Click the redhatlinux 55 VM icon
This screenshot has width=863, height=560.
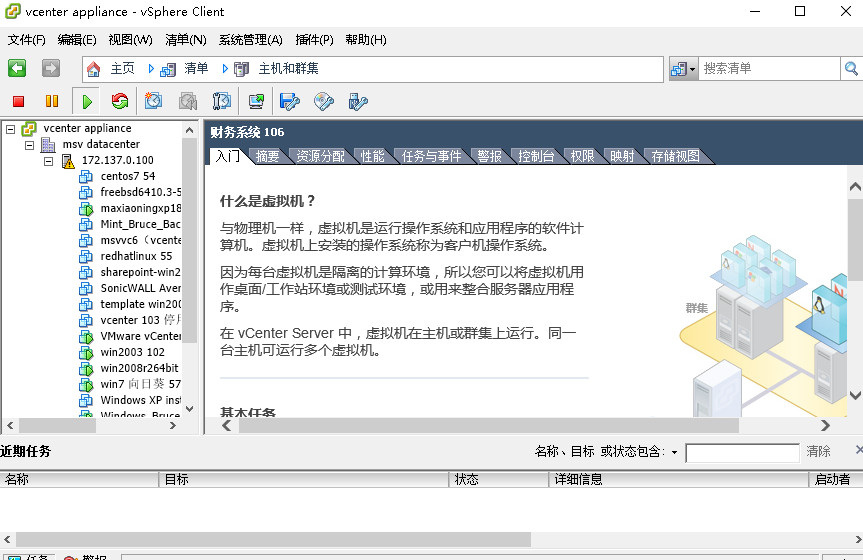click(86, 257)
